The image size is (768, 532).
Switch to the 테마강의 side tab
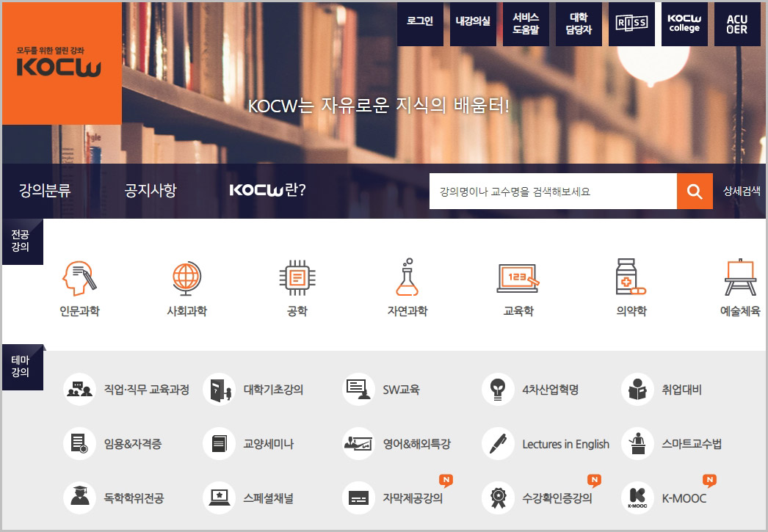click(23, 367)
